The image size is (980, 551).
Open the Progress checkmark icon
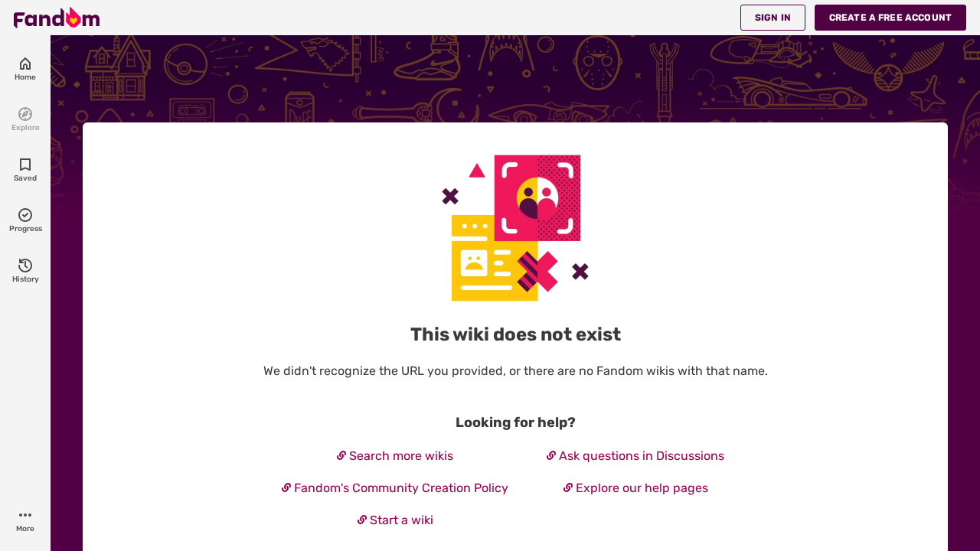coord(25,215)
